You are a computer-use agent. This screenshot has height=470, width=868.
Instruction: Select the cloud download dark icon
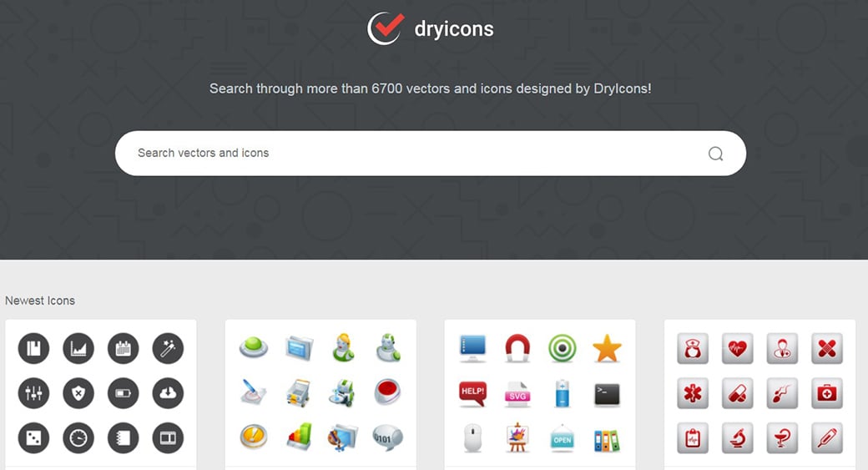click(x=168, y=393)
